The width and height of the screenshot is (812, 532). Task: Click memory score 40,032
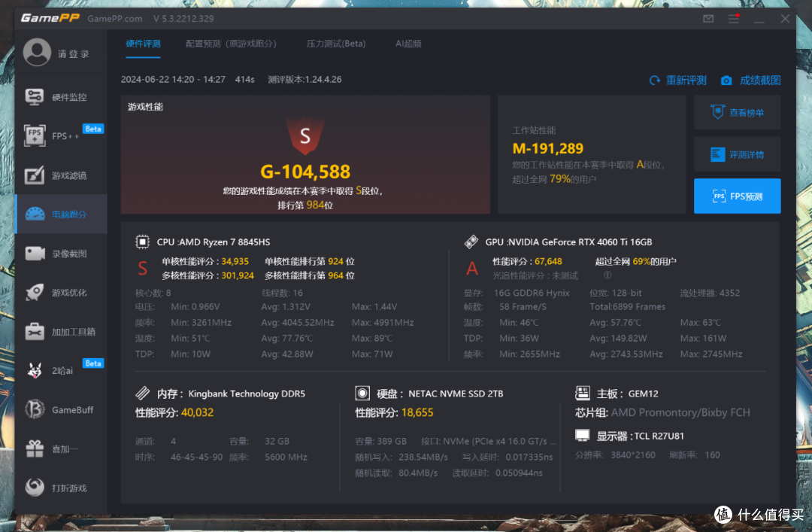tap(197, 413)
